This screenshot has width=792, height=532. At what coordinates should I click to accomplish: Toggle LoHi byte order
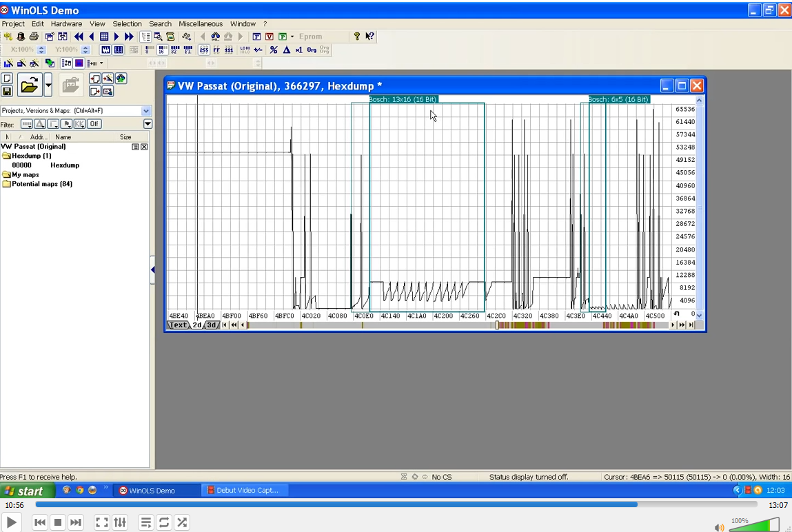pos(245,50)
